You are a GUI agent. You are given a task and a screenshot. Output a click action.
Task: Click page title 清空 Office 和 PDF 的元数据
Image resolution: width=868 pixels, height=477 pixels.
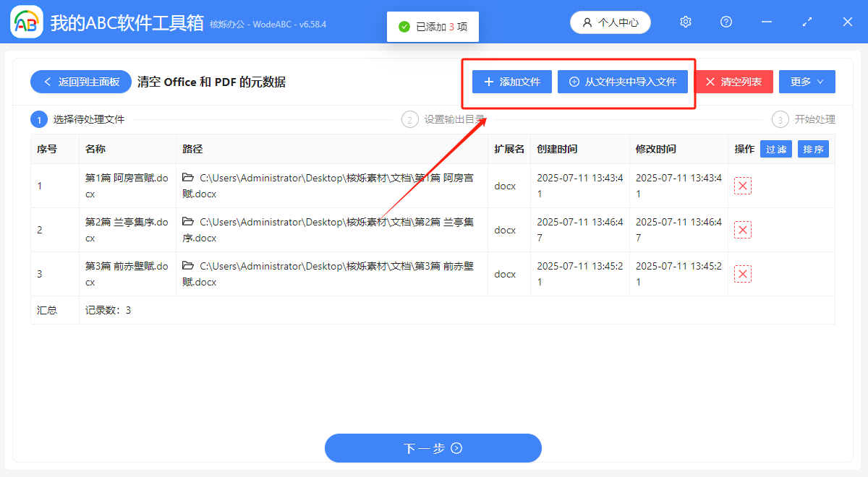click(x=211, y=82)
